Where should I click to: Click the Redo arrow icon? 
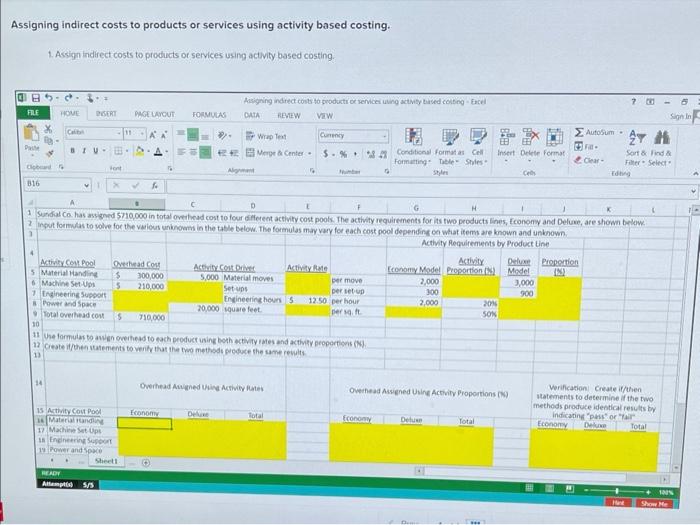click(68, 97)
